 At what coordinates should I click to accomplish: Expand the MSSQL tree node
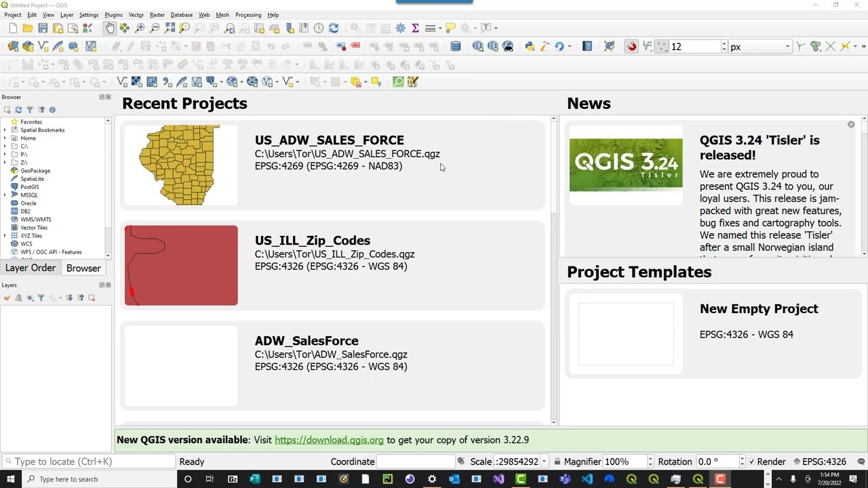pyautogui.click(x=5, y=195)
